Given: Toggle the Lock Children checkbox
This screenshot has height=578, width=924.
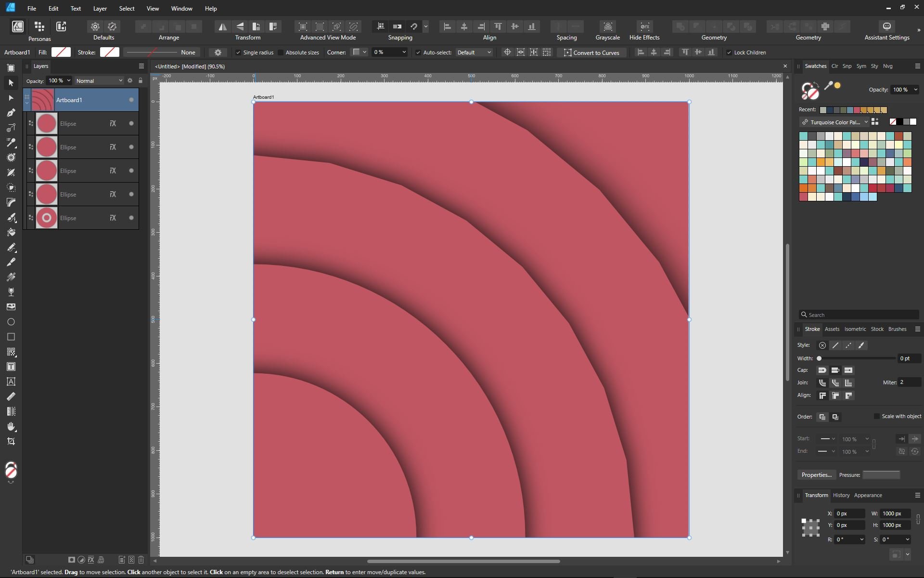Looking at the screenshot, I should point(729,53).
